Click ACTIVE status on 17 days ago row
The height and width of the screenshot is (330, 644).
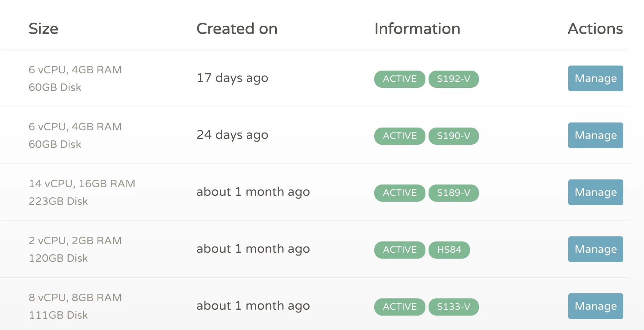(400, 79)
